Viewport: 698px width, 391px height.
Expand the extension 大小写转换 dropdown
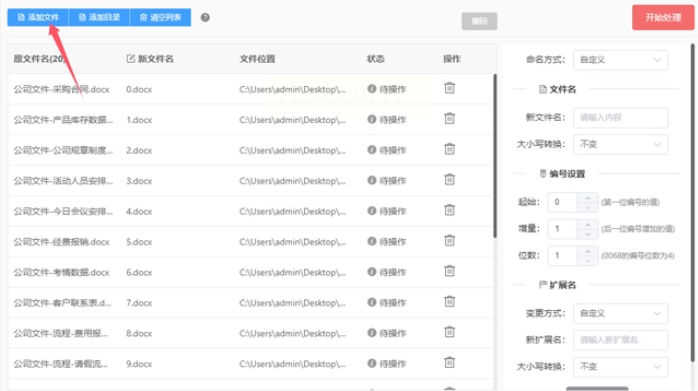pyautogui.click(x=621, y=367)
